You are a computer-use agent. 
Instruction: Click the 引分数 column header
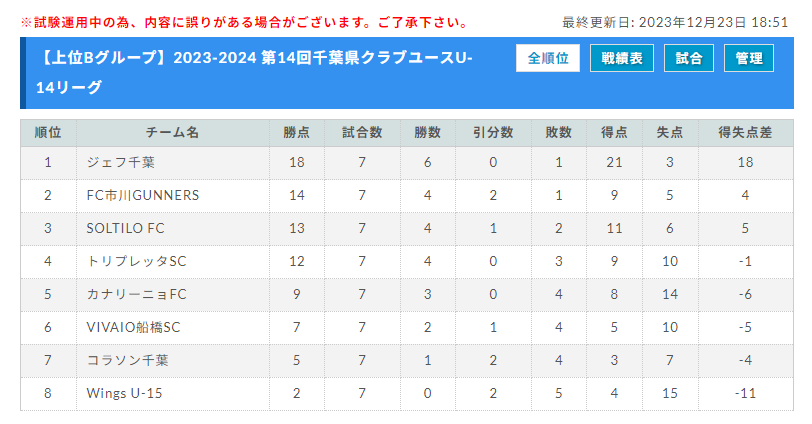coord(493,133)
